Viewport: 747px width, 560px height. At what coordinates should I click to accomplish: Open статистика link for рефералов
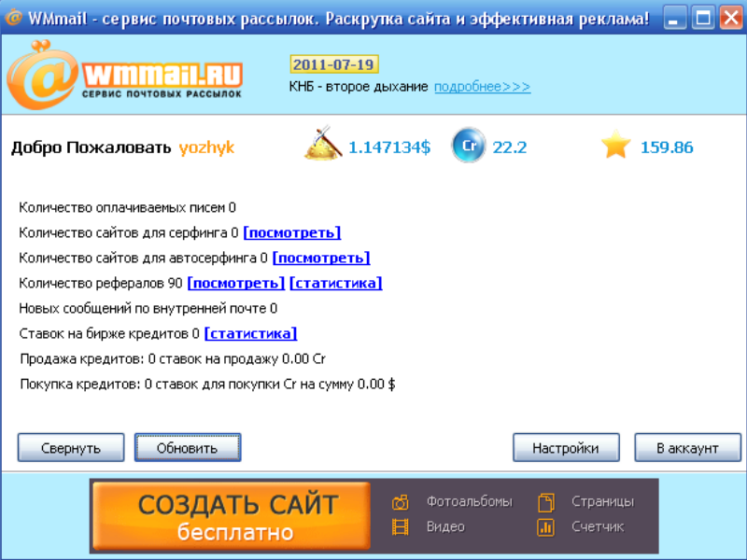(x=336, y=283)
